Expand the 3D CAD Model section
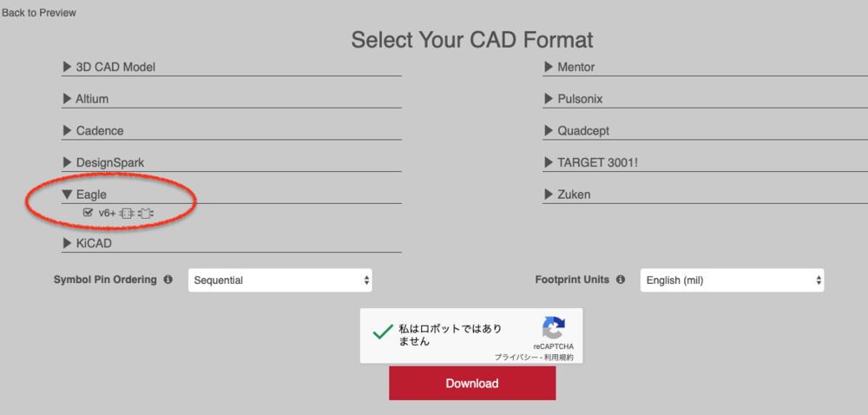This screenshot has height=415, width=868. click(x=232, y=67)
